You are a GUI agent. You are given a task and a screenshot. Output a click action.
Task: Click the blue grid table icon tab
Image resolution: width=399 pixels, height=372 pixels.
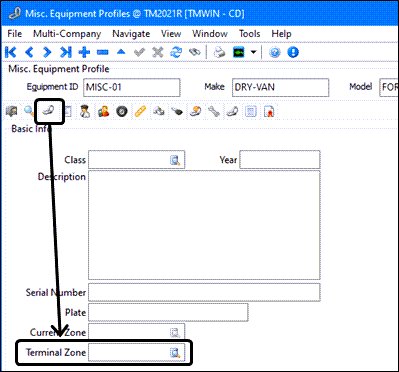(250, 112)
